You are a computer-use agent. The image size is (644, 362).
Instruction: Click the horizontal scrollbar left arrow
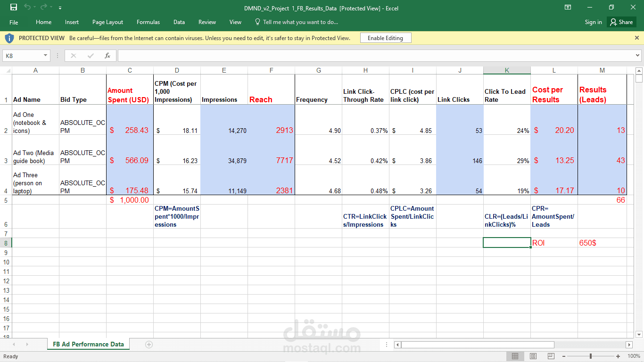coord(397,345)
